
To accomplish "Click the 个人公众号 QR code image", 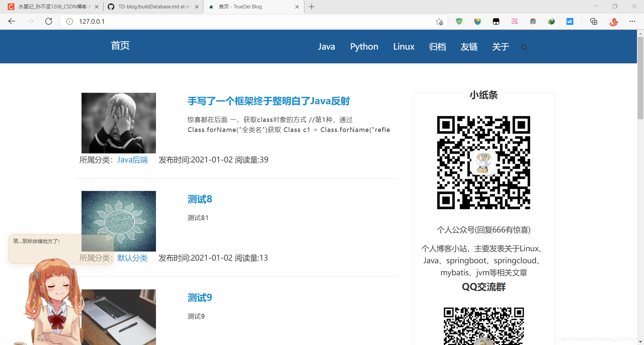I will [x=484, y=162].
